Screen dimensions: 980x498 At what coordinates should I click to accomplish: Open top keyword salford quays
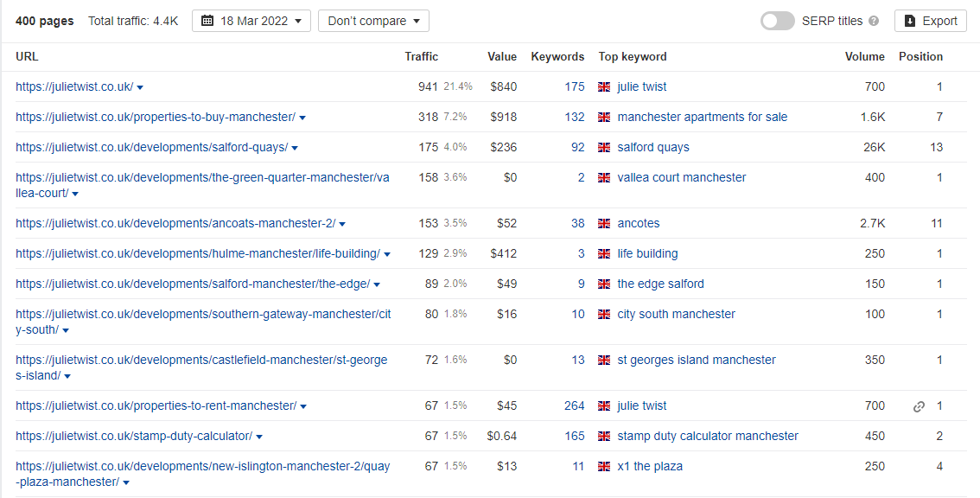(x=653, y=148)
